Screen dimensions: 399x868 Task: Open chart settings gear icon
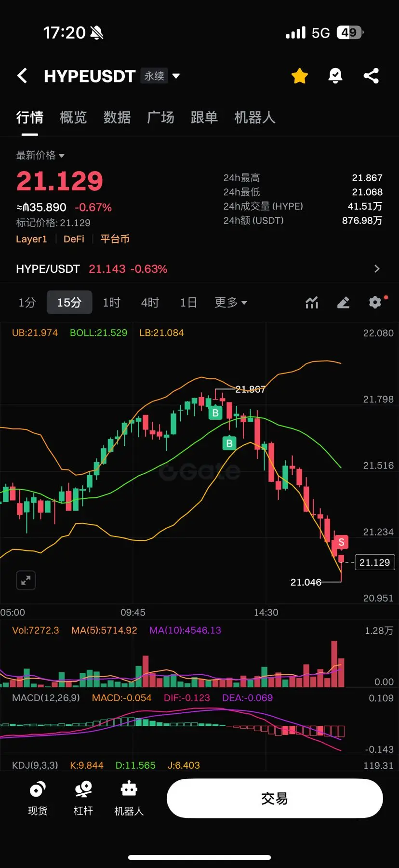coord(375,302)
